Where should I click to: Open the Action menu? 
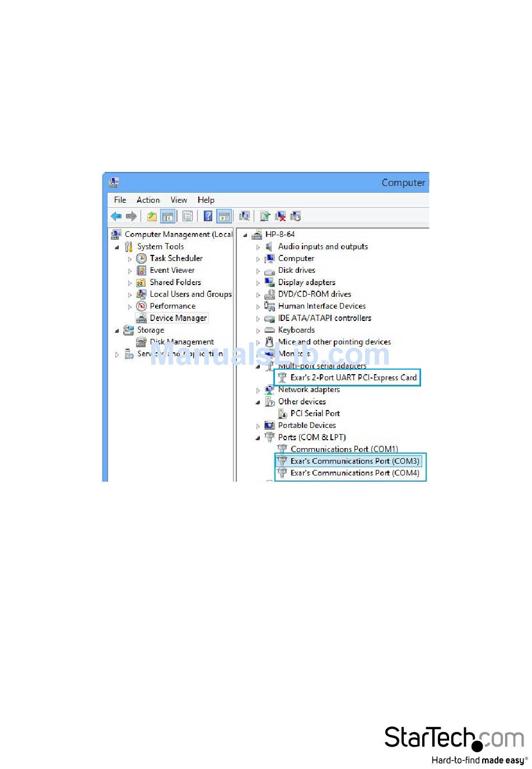pyautogui.click(x=148, y=200)
